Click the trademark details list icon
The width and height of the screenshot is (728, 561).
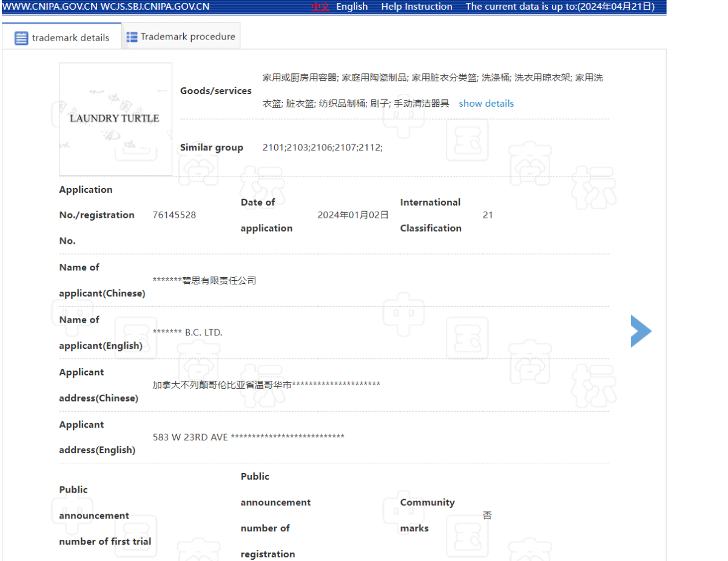21,38
